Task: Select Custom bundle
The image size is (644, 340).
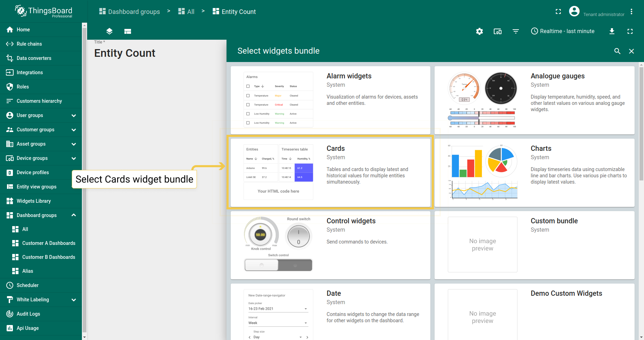Action: pyautogui.click(x=535, y=245)
